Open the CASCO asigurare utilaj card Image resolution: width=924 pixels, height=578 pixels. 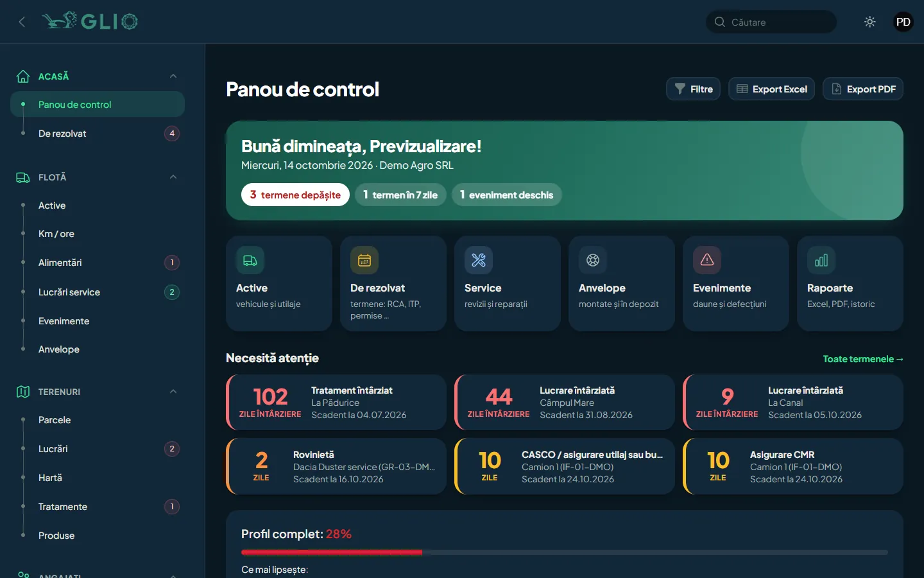pyautogui.click(x=565, y=466)
